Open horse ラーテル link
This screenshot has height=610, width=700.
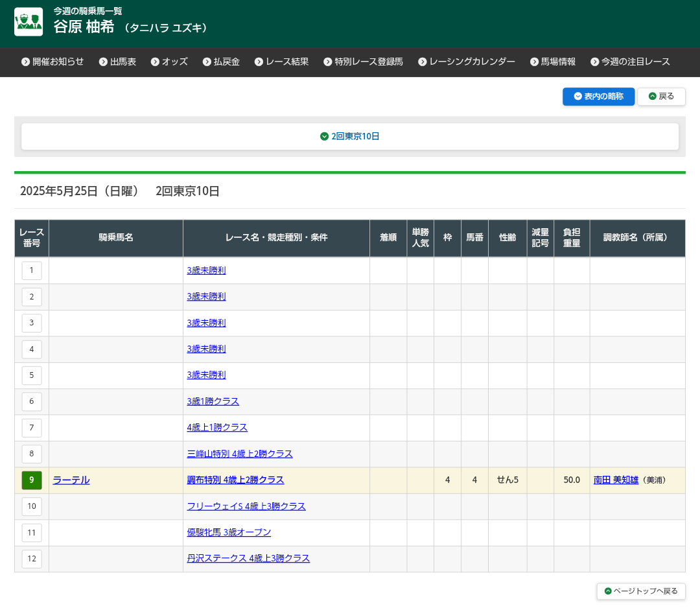pyautogui.click(x=71, y=480)
